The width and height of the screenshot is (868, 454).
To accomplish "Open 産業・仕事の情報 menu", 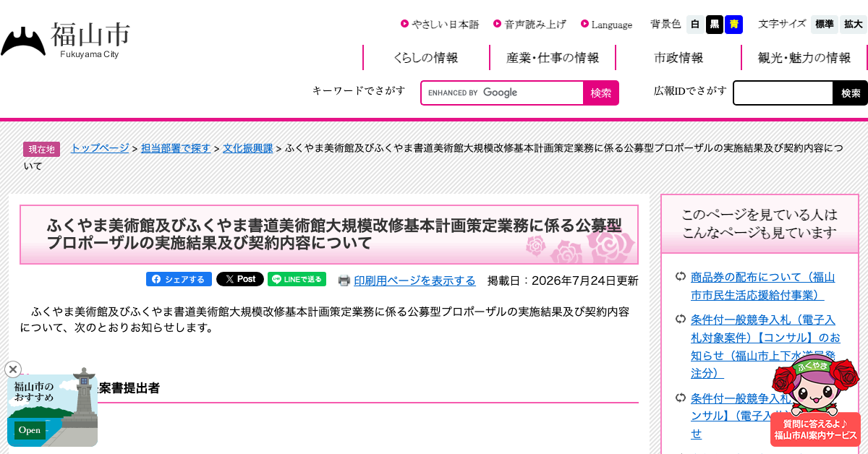I will coord(553,58).
